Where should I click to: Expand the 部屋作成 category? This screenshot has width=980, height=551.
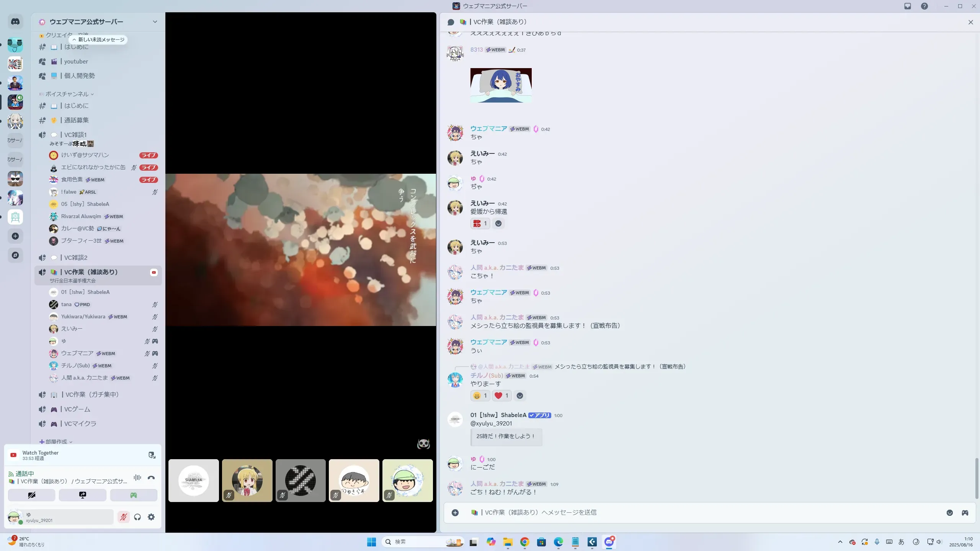[56, 442]
